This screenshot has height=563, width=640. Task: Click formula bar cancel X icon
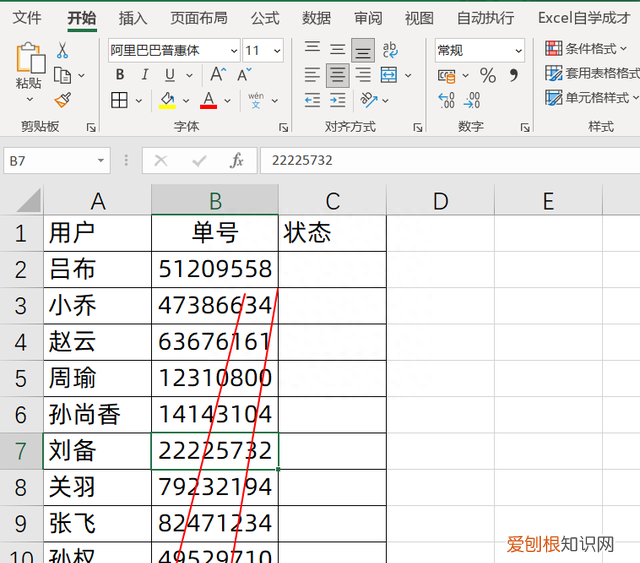tap(161, 161)
